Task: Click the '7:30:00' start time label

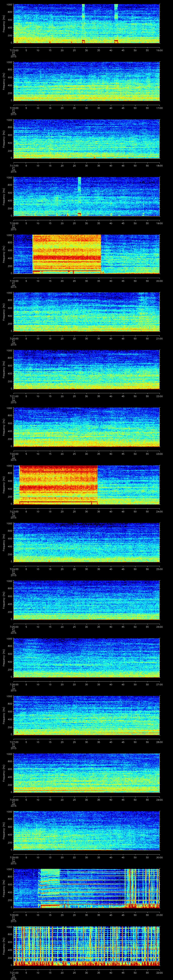Action: [x=14, y=915]
